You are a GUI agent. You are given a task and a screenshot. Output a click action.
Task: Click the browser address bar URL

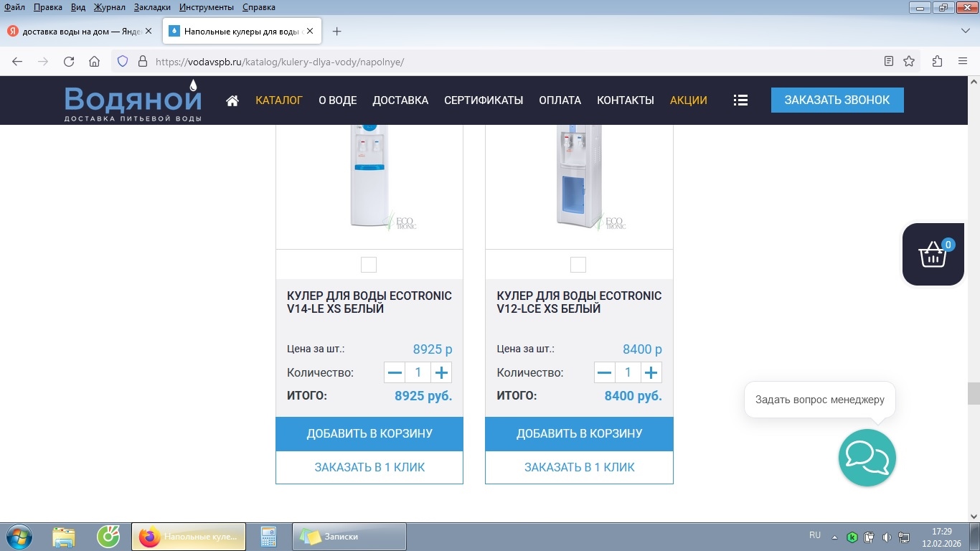pos(280,62)
